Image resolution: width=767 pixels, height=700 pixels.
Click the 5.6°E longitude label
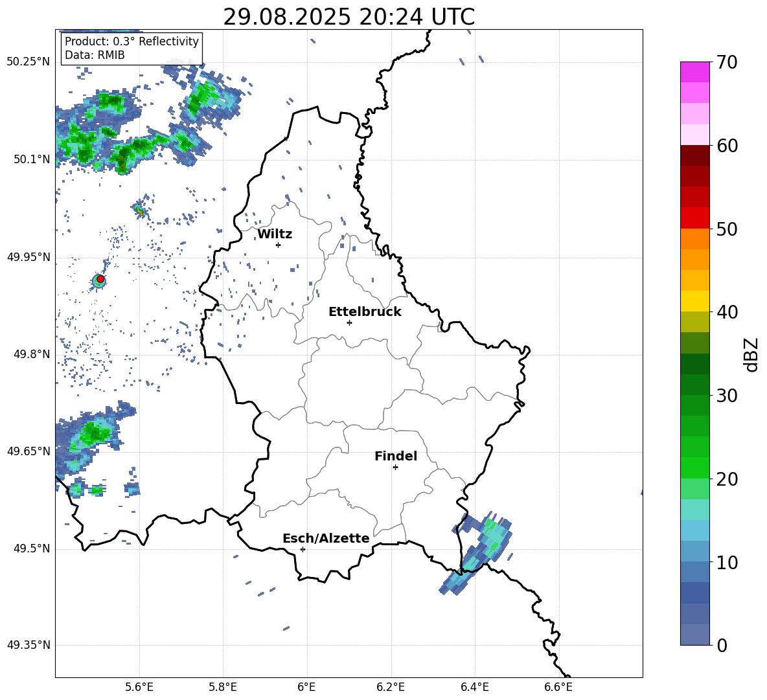coord(139,687)
